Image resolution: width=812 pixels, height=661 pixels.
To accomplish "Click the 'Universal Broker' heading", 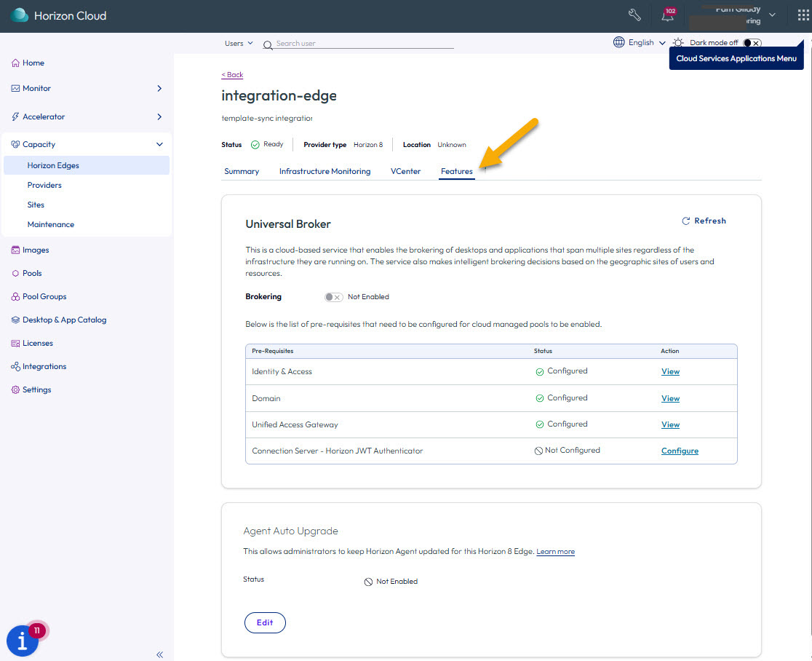I will click(288, 224).
